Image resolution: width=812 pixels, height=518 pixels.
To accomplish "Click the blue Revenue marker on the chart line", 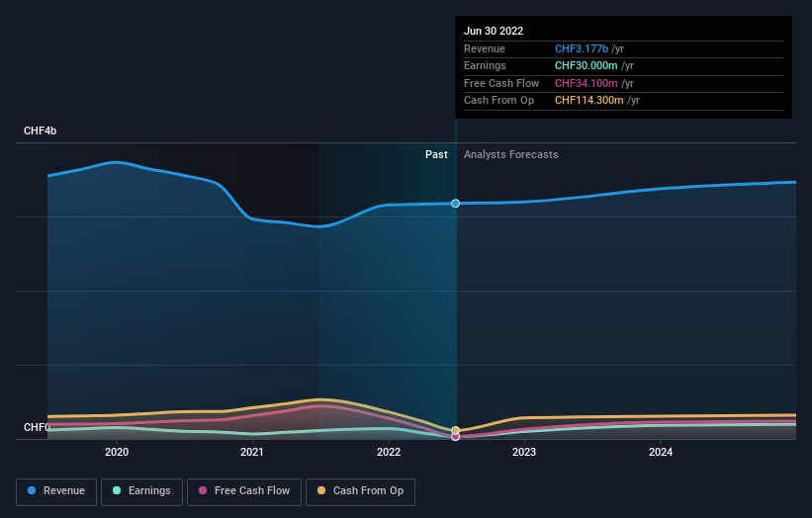I will tap(455, 204).
